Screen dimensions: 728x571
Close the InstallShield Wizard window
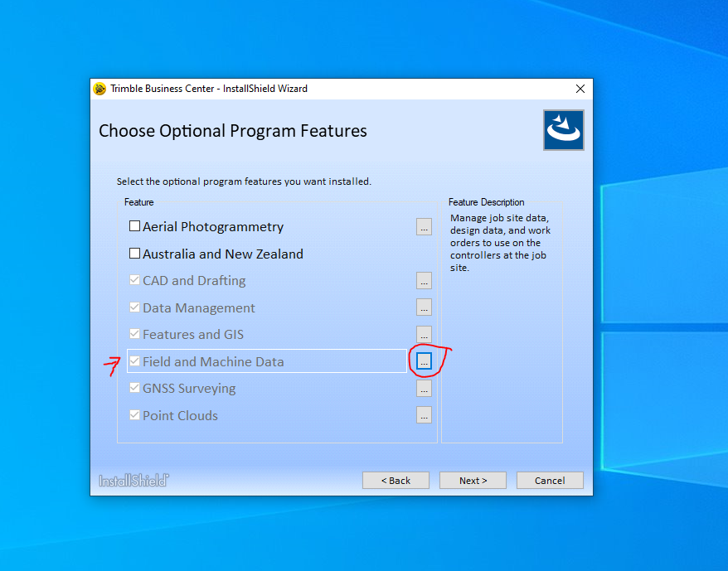(580, 89)
